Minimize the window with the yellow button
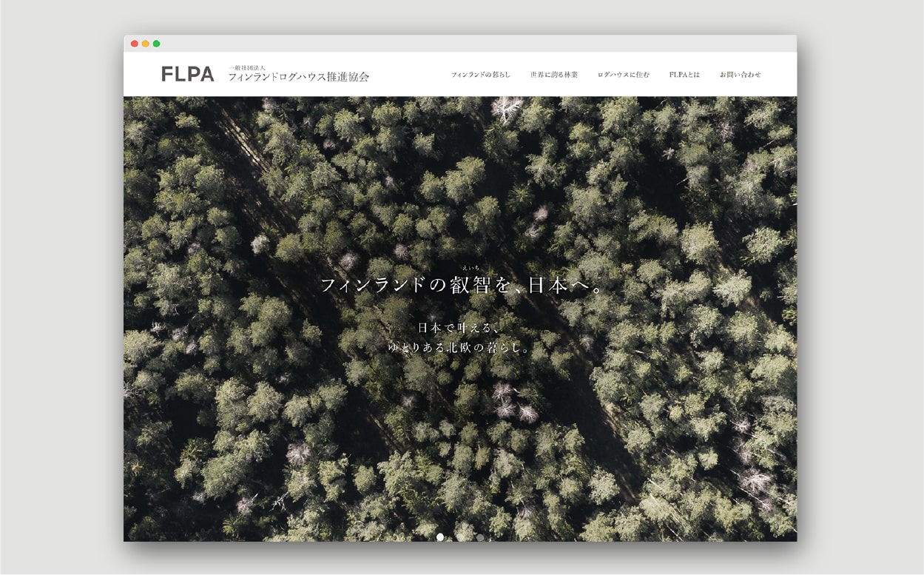This screenshot has height=575, width=924. click(146, 44)
